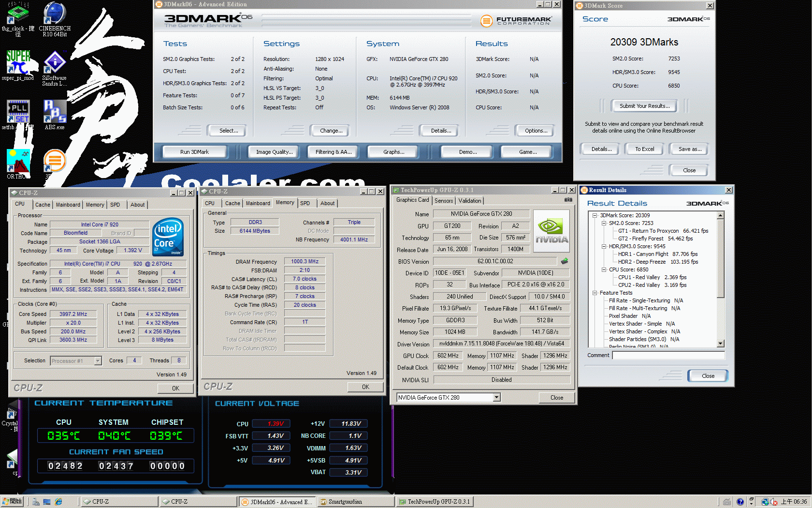Viewport: 812px width, 508px height.
Task: Click the GPU-Z screenshot camera icon
Action: tap(568, 200)
